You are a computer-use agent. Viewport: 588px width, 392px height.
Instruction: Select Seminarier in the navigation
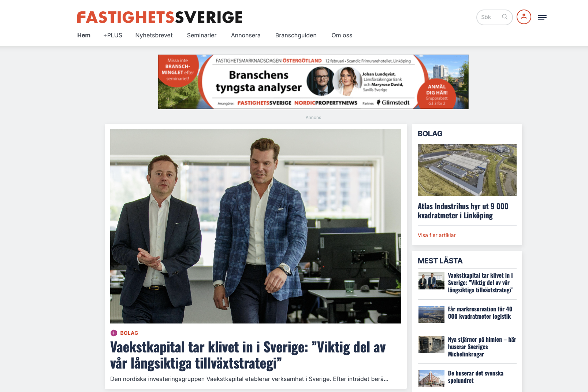[x=202, y=35]
